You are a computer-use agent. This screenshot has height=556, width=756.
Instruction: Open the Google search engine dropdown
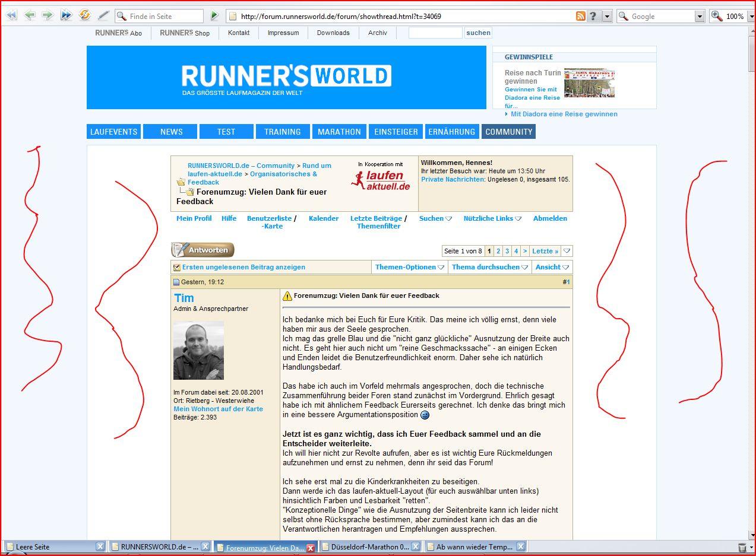pos(700,16)
